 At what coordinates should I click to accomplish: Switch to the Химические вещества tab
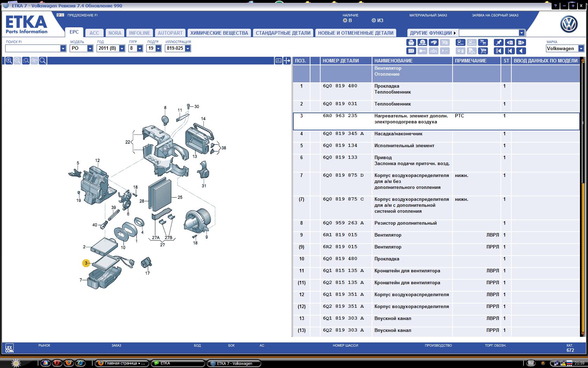[x=219, y=33]
